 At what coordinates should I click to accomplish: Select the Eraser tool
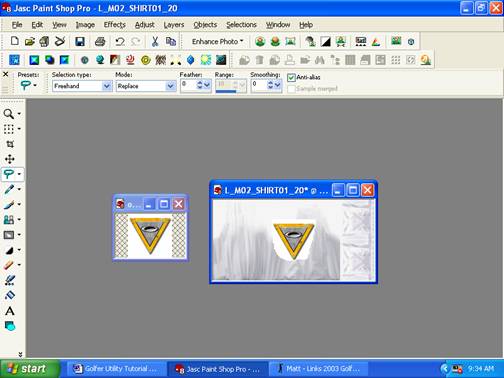pyautogui.click(x=9, y=265)
